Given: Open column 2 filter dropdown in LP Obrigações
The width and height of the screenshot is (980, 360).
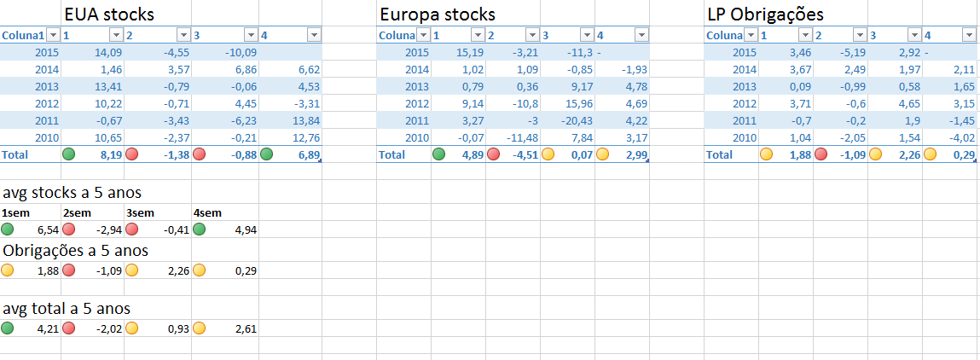Looking at the screenshot, I should pos(859,35).
